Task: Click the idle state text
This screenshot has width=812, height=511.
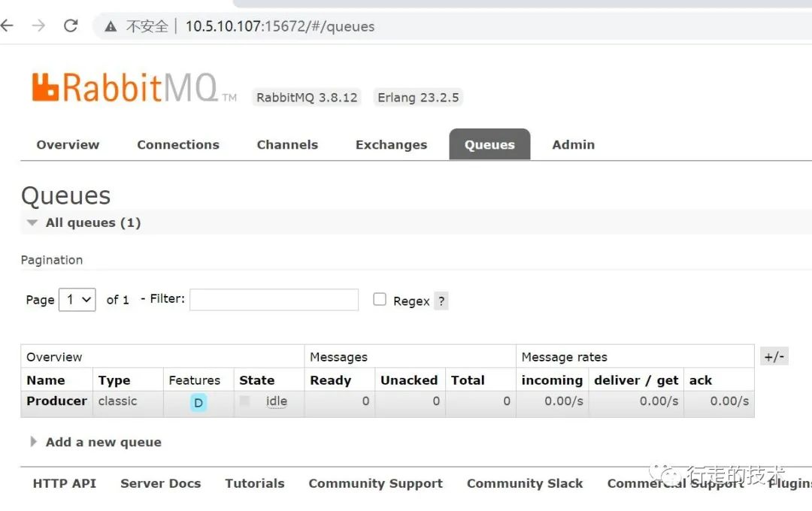Action: tap(277, 401)
